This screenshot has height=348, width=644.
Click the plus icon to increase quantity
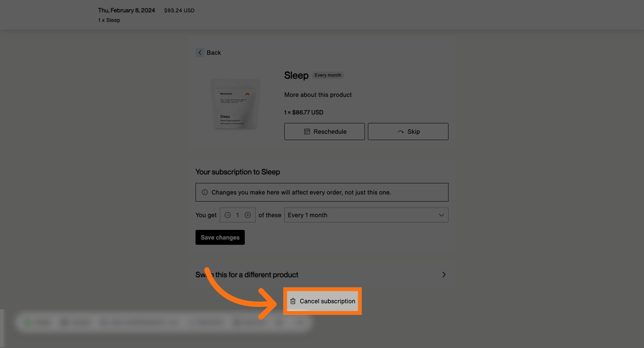tap(248, 215)
